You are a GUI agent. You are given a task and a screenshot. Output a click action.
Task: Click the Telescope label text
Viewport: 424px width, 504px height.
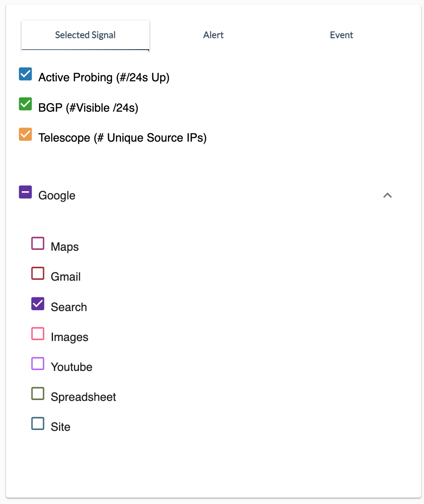coord(122,138)
